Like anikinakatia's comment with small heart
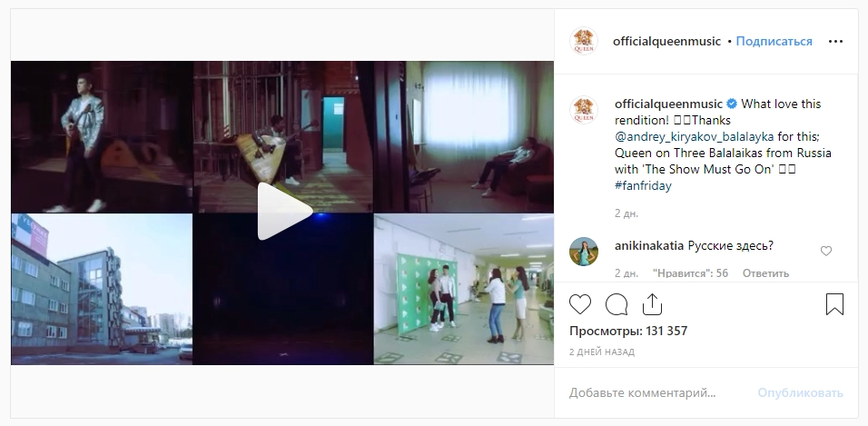The image size is (868, 426). click(x=826, y=251)
